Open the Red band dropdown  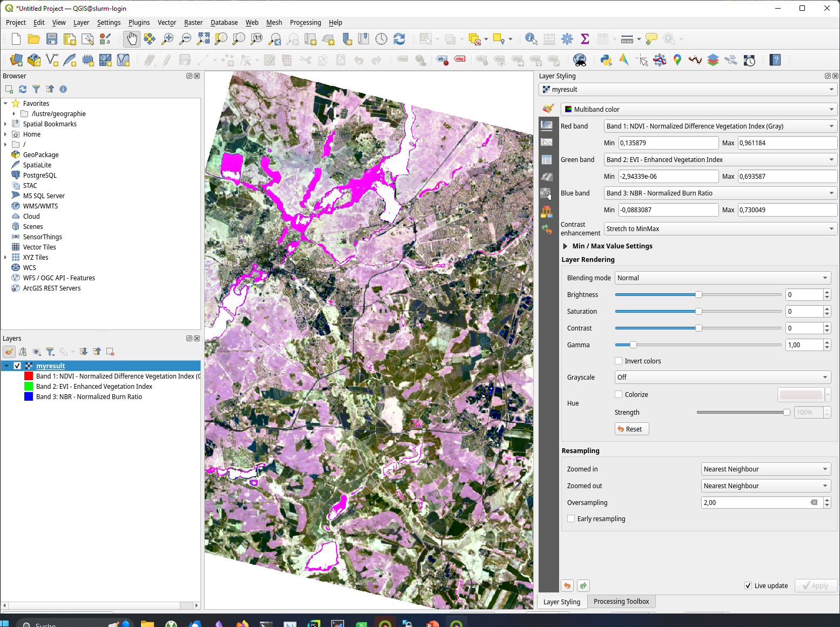[721, 126]
